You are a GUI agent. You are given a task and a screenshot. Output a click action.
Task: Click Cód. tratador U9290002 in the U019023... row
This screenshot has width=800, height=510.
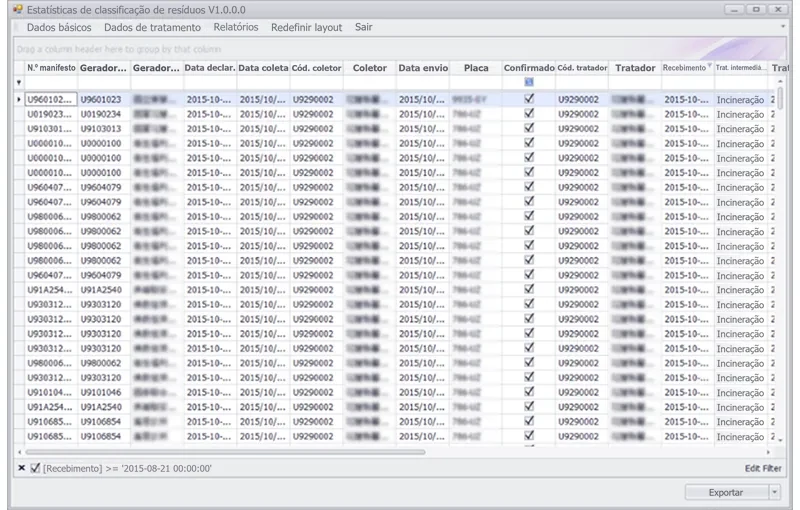point(582,114)
